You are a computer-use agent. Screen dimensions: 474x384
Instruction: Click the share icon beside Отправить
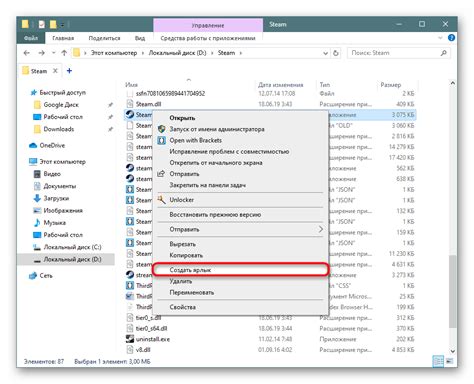(x=161, y=174)
